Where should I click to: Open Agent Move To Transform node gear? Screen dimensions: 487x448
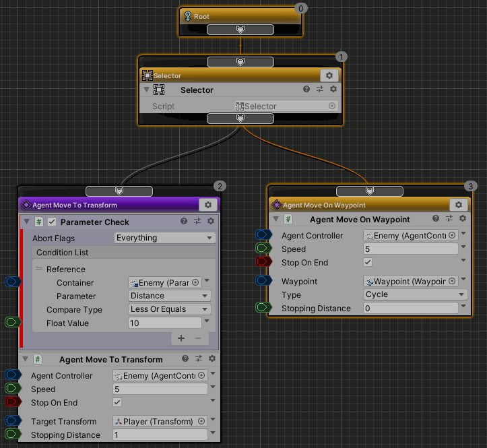tap(208, 205)
